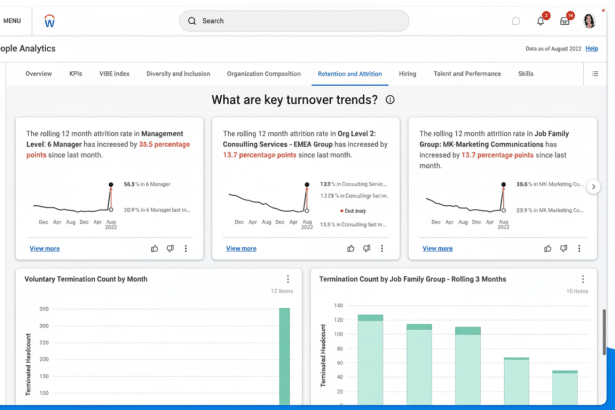Thumbs up the 6 Manager card
Viewport: 615px width, 410px height.
click(x=155, y=248)
